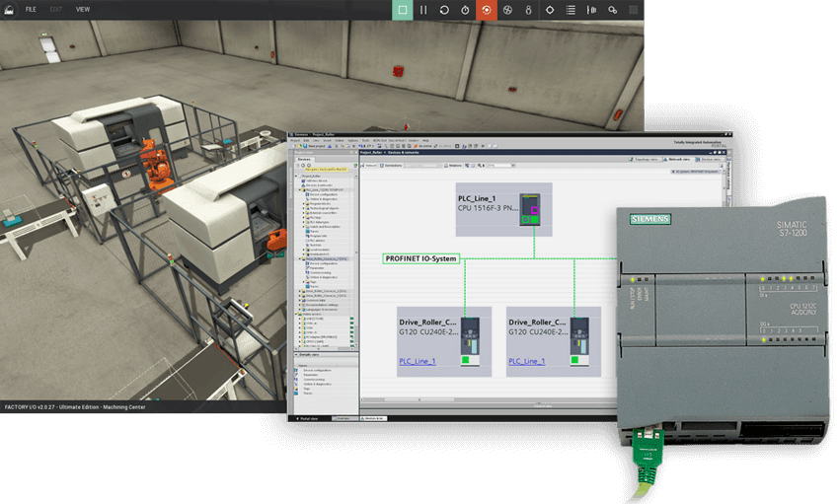Open the driver actuator tags icon
Image resolution: width=839 pixels, height=504 pixels.
pos(613,10)
